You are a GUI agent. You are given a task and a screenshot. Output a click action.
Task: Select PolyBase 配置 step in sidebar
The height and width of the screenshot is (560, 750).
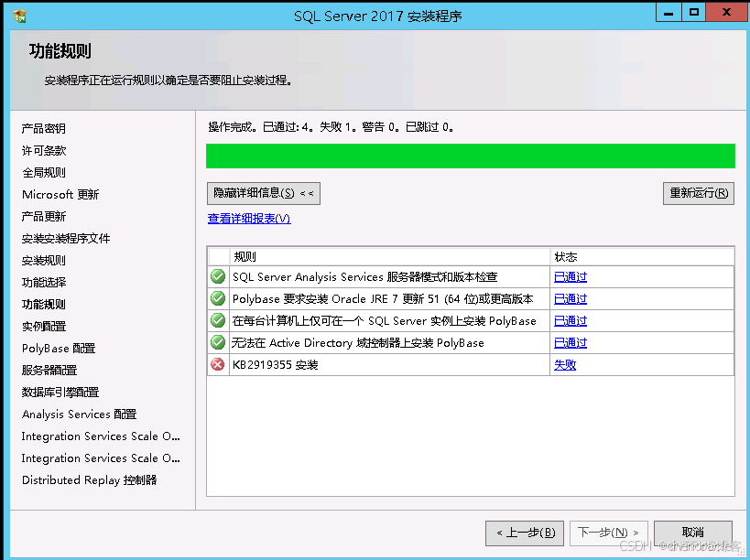[x=59, y=349]
